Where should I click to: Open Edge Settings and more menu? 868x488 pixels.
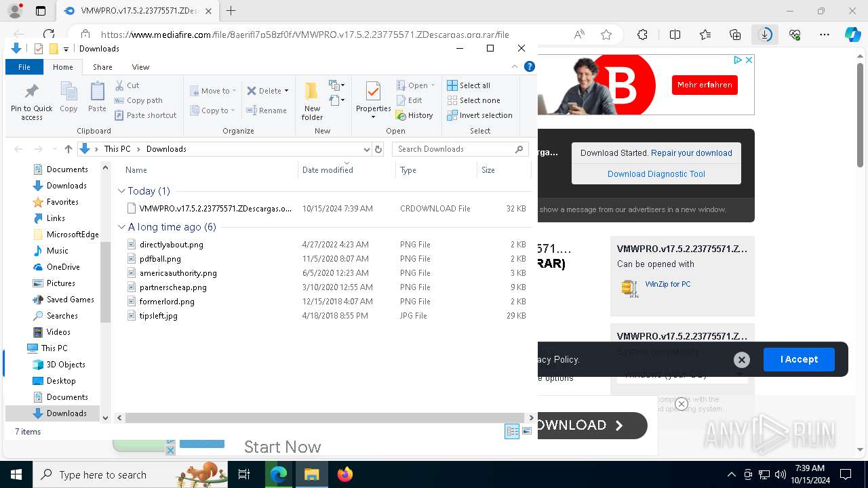(825, 35)
